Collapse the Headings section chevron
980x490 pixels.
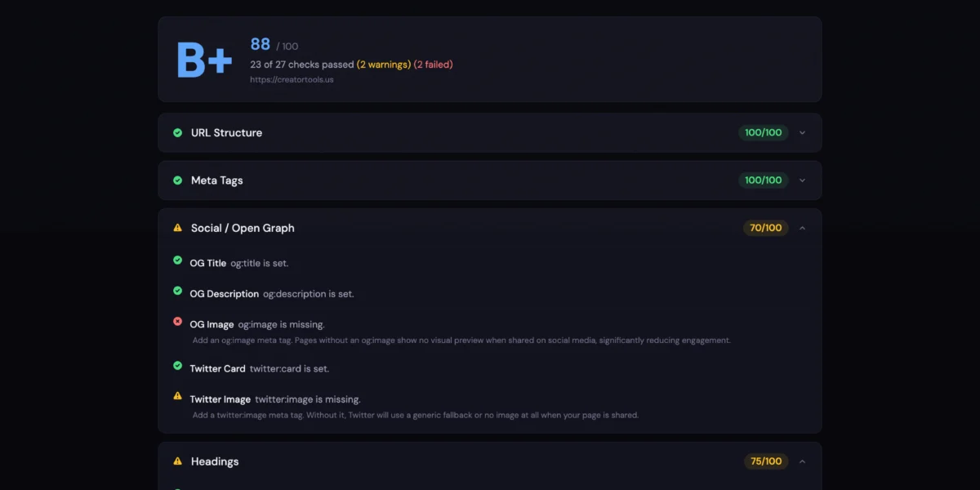(802, 461)
